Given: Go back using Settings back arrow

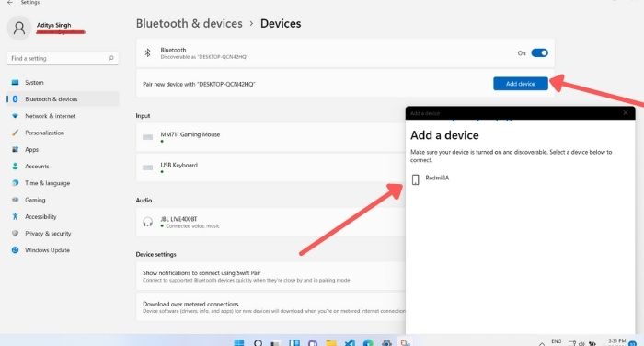Looking at the screenshot, I should tap(10, 3).
